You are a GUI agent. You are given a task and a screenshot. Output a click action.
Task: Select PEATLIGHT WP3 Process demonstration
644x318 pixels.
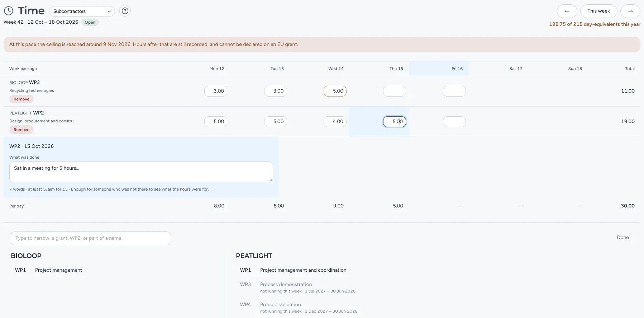click(298, 287)
